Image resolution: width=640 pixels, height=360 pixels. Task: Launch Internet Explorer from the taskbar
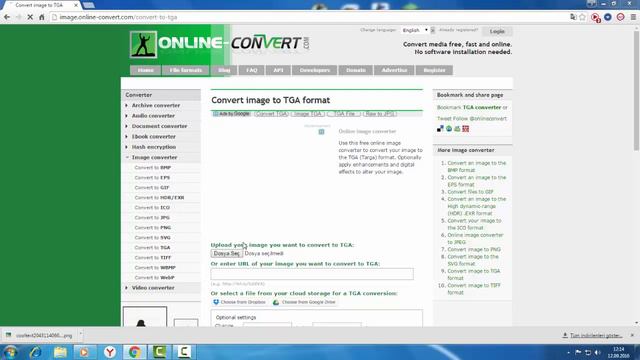pos(35,352)
